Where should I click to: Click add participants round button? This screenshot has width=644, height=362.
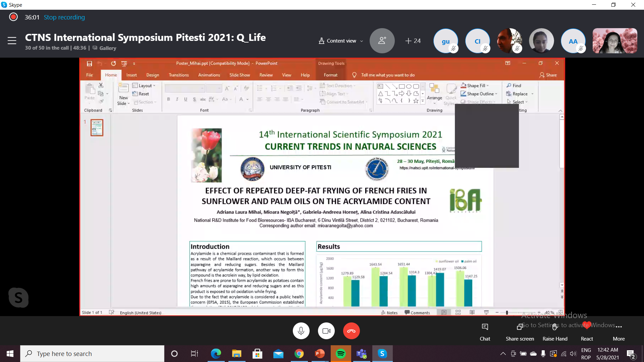click(382, 41)
